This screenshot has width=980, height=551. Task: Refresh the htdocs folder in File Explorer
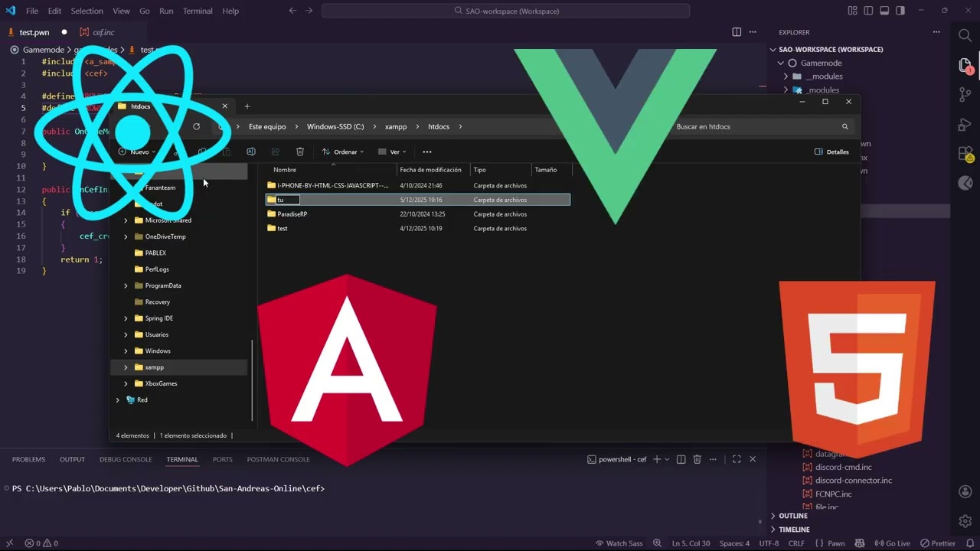(197, 126)
